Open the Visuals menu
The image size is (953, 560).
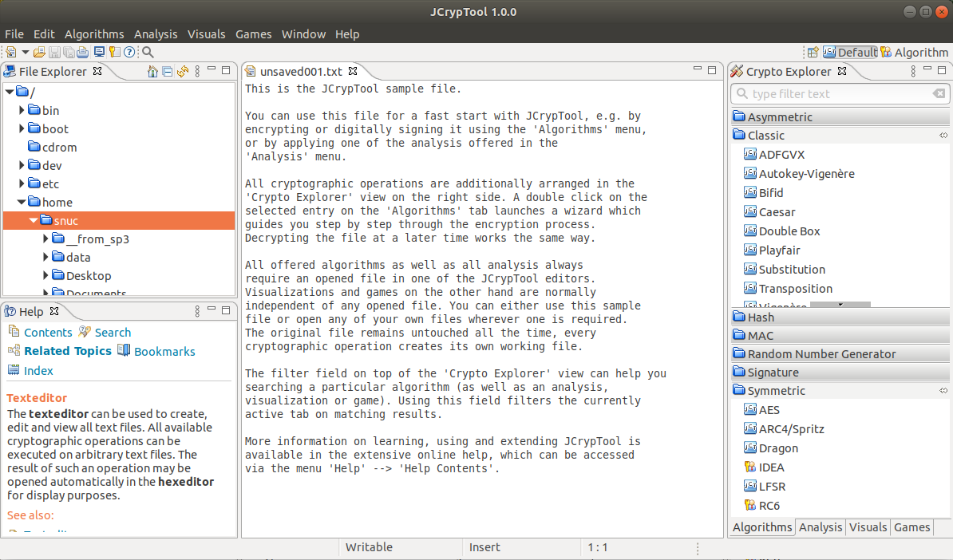[x=206, y=34]
